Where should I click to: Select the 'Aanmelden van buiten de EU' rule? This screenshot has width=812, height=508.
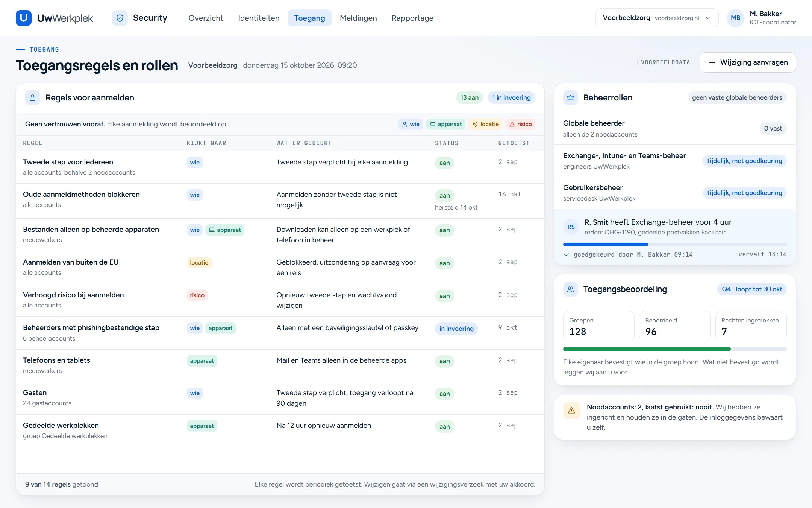280,268
